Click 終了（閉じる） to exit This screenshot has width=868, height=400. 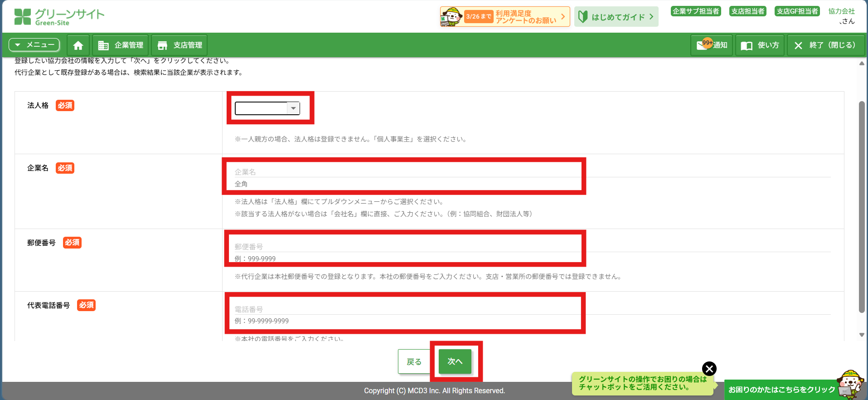826,45
